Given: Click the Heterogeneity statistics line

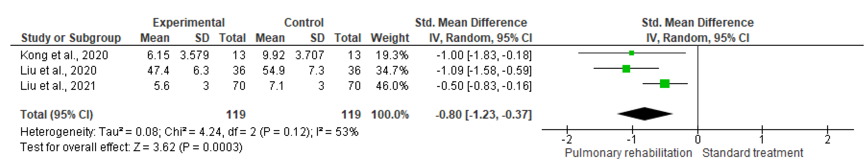Looking at the screenshot, I should click(189, 132).
